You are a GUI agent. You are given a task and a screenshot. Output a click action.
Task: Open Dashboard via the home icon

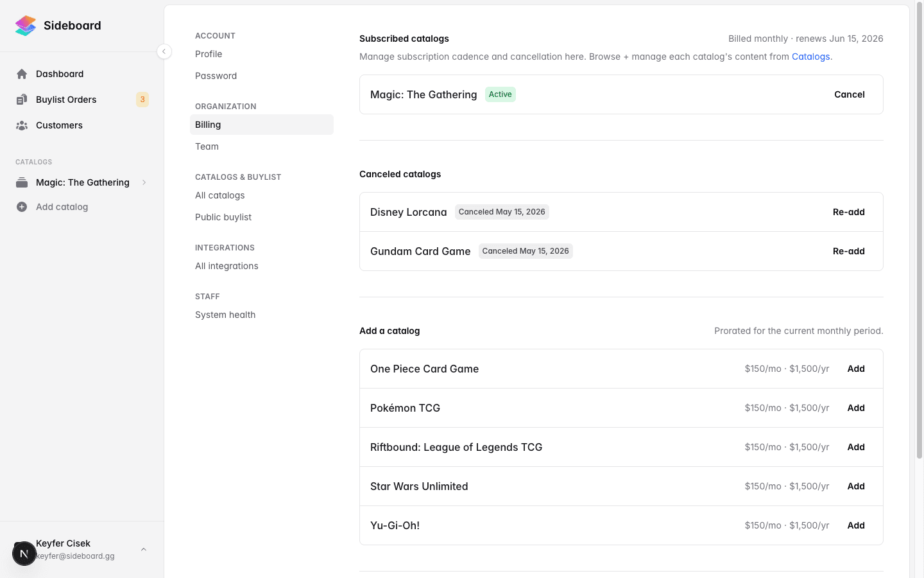tap(22, 74)
